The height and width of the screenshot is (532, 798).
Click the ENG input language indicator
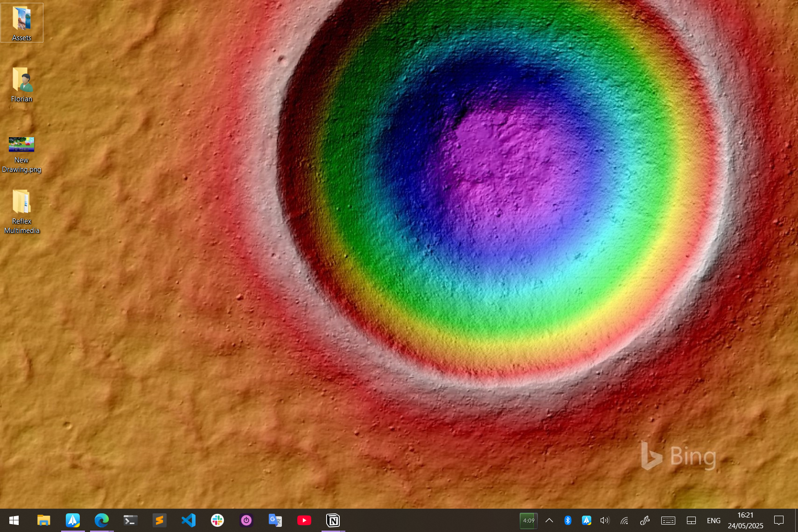(x=714, y=520)
